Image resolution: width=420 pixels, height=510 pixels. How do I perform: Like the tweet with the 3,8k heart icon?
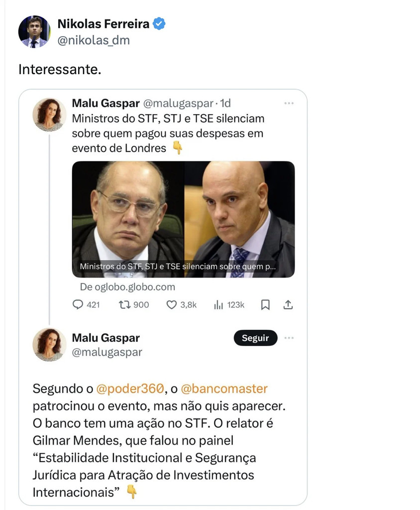coord(171,305)
